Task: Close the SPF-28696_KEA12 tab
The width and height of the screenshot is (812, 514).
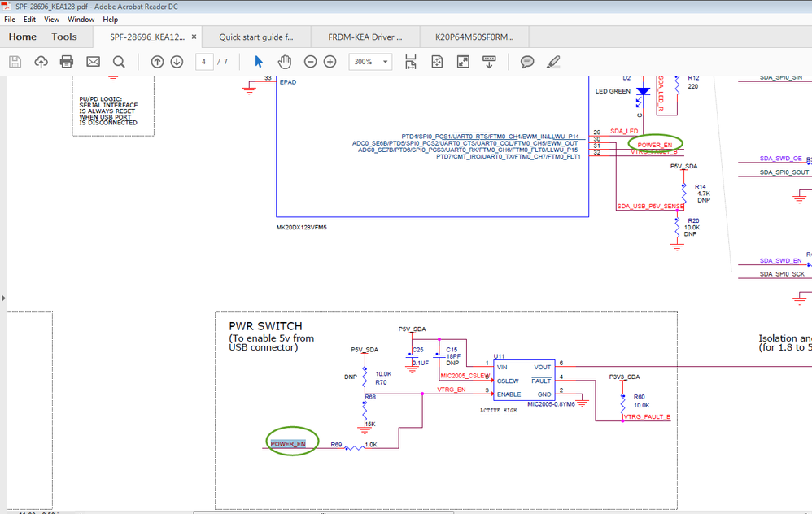Action: [x=194, y=37]
